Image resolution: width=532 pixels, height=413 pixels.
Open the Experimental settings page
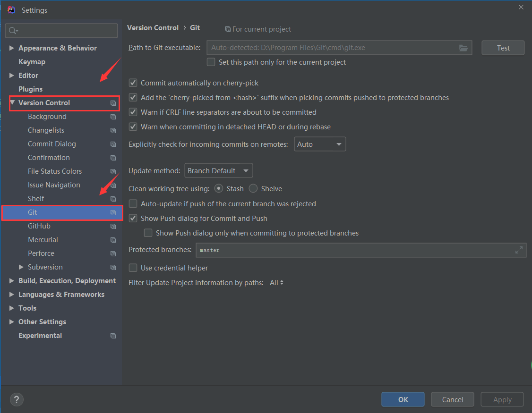[40, 336]
